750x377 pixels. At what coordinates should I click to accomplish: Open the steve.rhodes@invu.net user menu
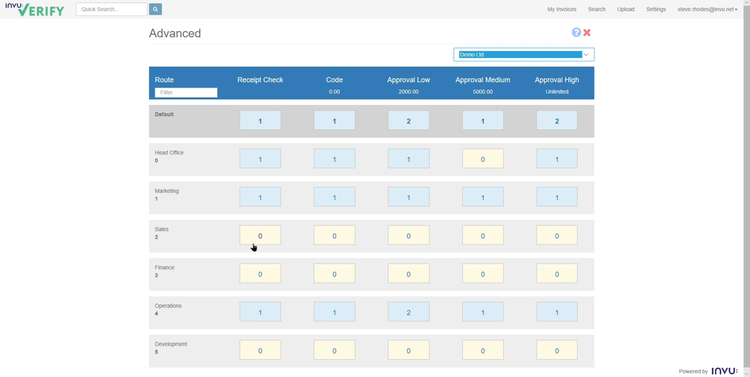click(x=707, y=9)
